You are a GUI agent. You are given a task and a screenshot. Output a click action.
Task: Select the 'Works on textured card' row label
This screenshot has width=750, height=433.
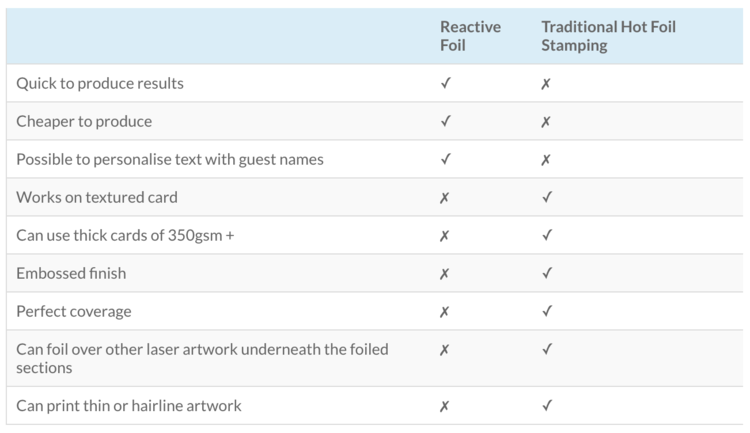97,198
